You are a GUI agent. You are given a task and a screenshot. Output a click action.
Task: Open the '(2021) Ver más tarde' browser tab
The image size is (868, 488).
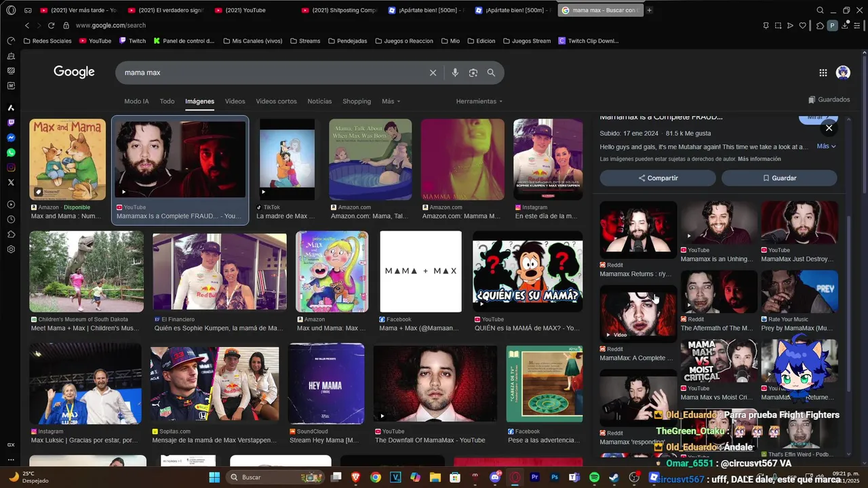coord(79,10)
